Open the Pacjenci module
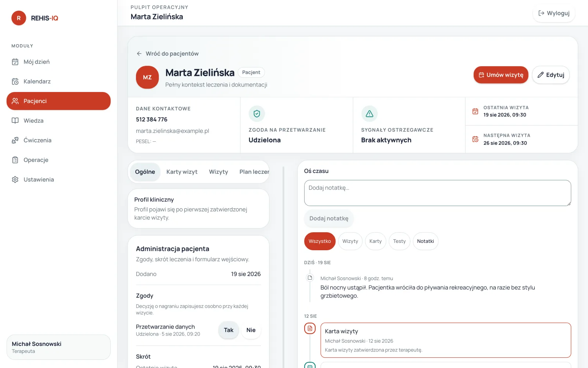Image resolution: width=588 pixels, height=368 pixels. (58, 101)
